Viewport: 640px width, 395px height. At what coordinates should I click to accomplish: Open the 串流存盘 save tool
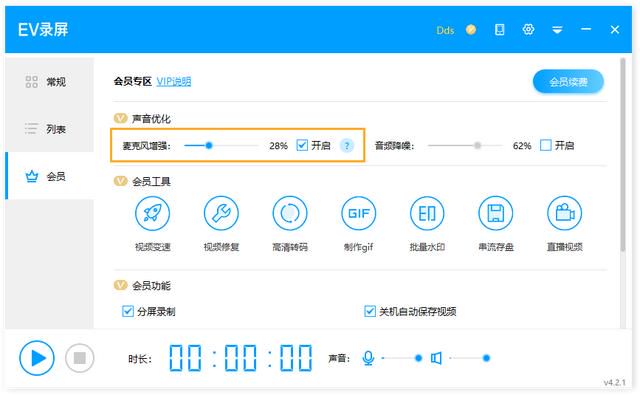[496, 213]
